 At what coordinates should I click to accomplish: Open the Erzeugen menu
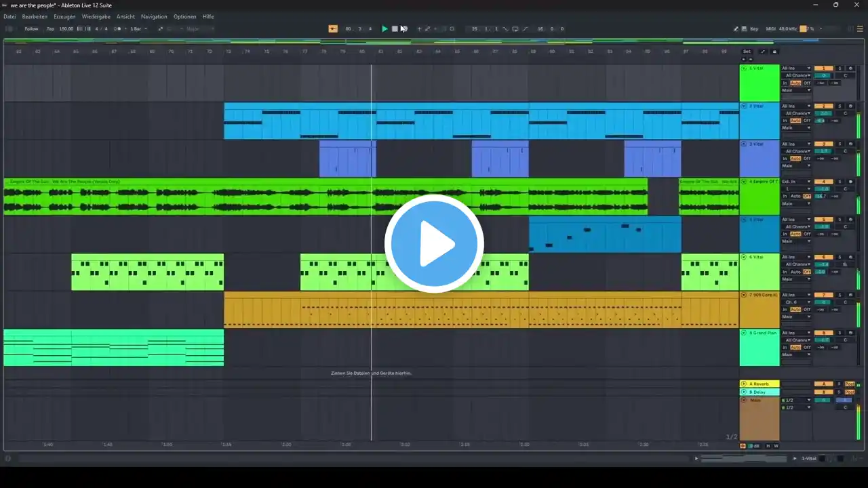click(64, 16)
